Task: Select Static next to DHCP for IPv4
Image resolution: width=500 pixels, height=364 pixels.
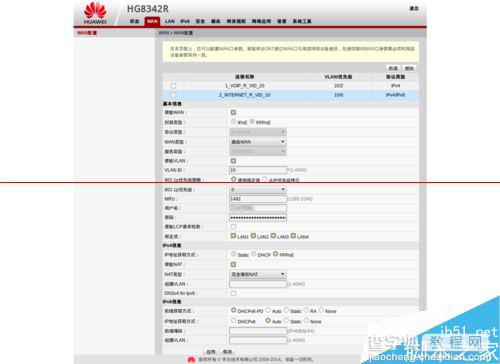Action: tap(234, 254)
